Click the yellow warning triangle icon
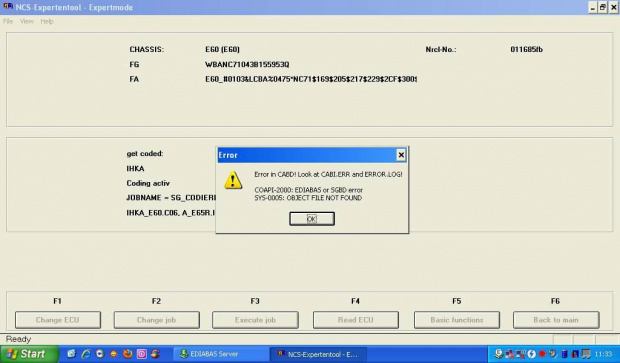Viewport: 620px width, 363px height. pos(233,180)
